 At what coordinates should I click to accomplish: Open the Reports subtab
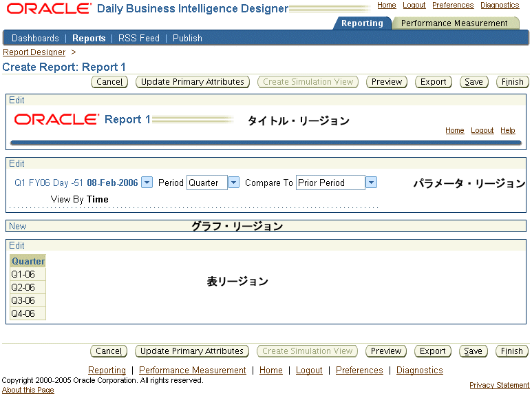89,38
